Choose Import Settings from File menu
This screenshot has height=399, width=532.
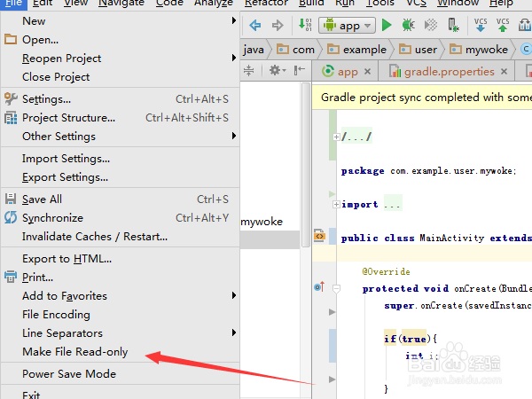click(x=120, y=159)
